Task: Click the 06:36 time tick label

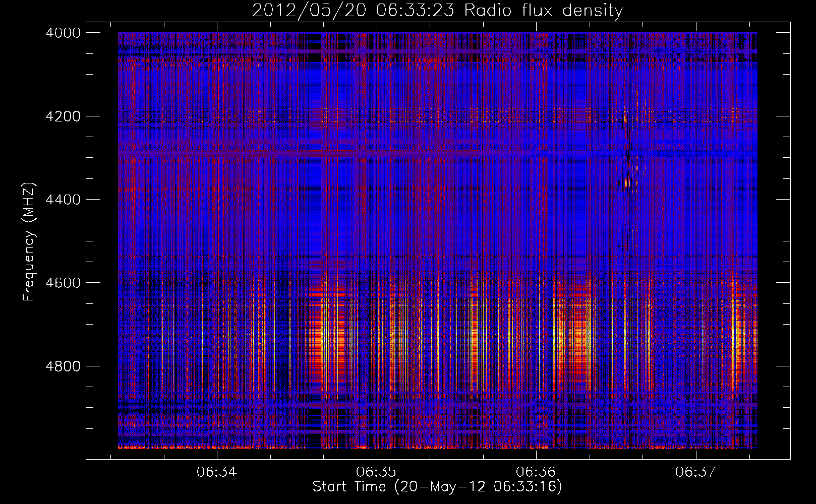Action: [x=536, y=472]
